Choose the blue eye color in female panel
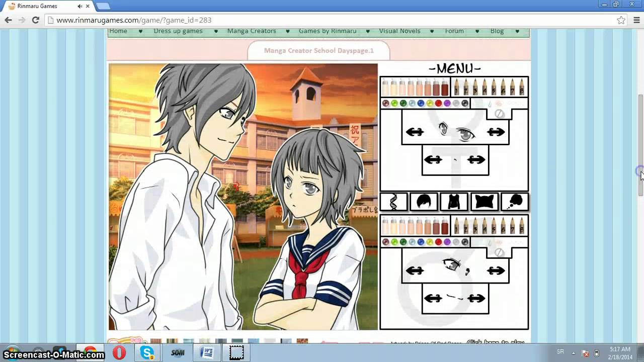644x362 pixels. click(x=421, y=104)
